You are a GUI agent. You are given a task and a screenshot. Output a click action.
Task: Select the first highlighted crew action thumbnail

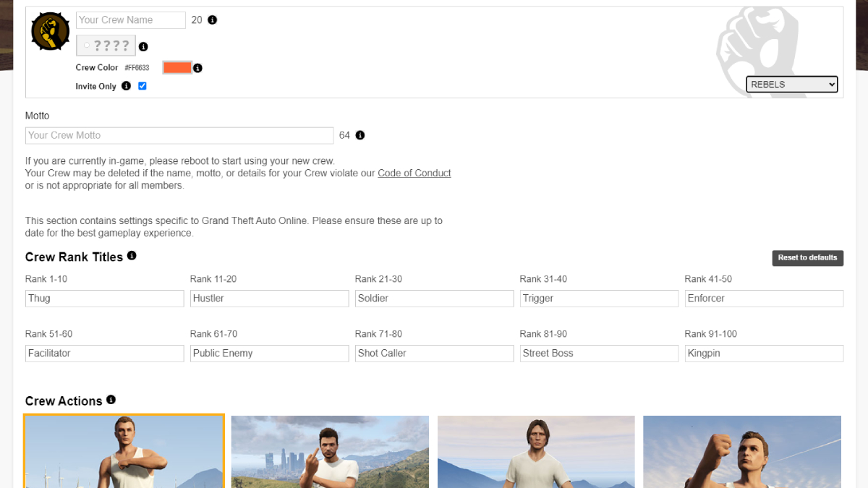[124, 451]
